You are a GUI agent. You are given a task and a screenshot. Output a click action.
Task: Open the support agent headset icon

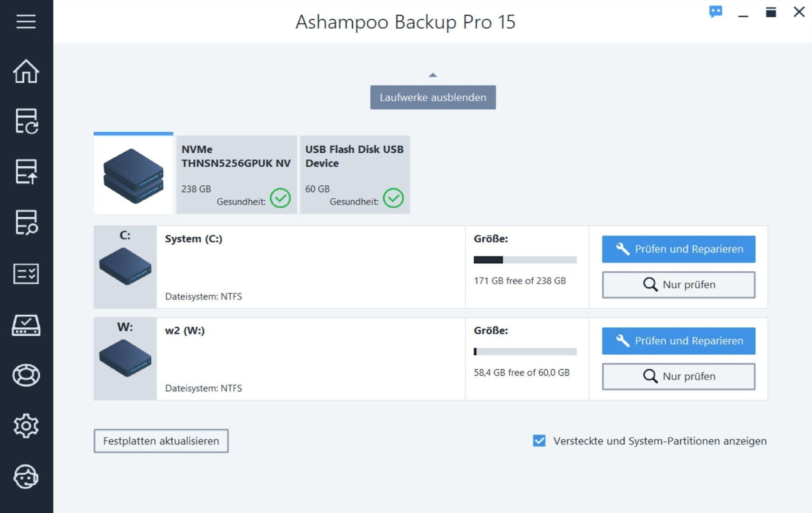pyautogui.click(x=26, y=476)
